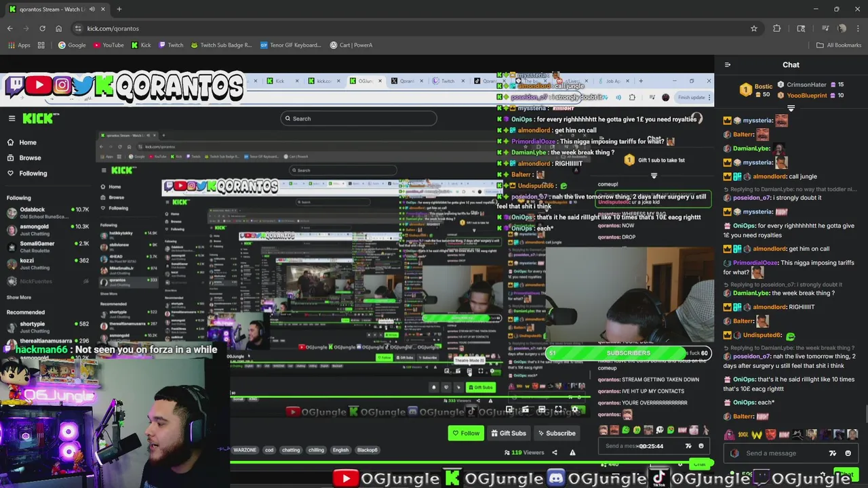Select the WARZONE stream tag
Viewport: 868px width, 488px height.
tap(245, 450)
